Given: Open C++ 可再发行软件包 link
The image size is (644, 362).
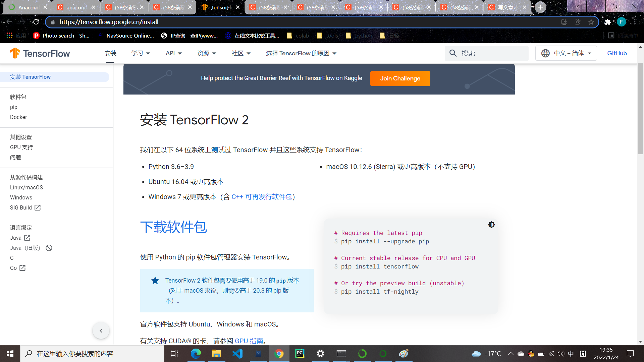Looking at the screenshot, I should point(262,197).
